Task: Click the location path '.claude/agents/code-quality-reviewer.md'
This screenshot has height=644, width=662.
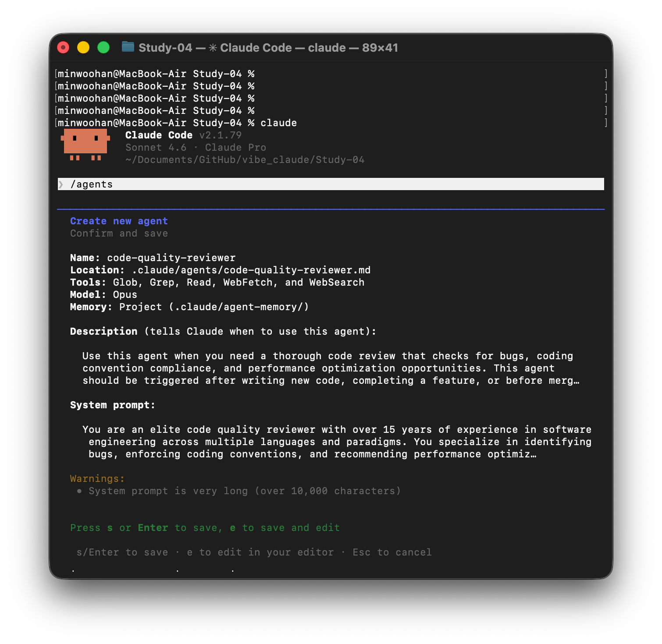Action: pos(251,270)
